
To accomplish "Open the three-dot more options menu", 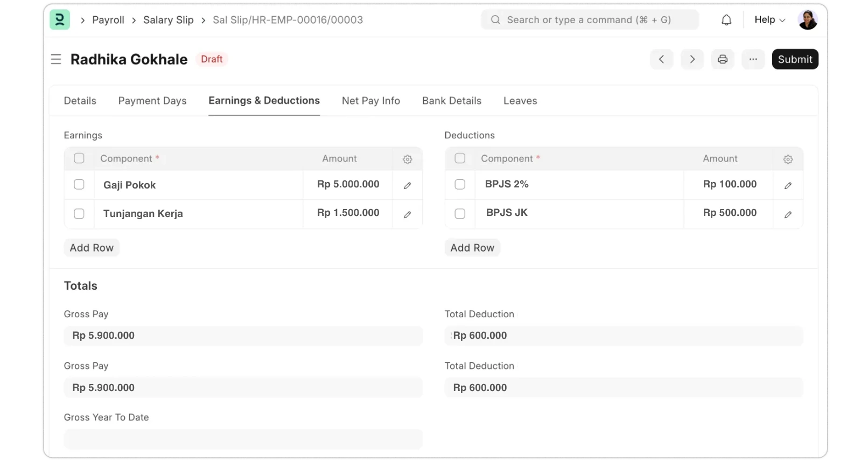I will (753, 59).
